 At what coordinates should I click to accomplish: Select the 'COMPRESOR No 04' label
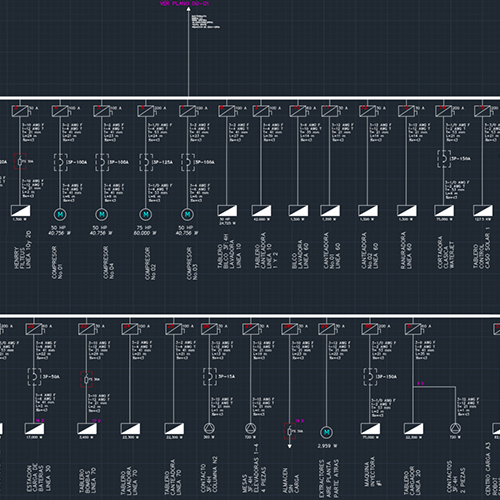coord(108,263)
